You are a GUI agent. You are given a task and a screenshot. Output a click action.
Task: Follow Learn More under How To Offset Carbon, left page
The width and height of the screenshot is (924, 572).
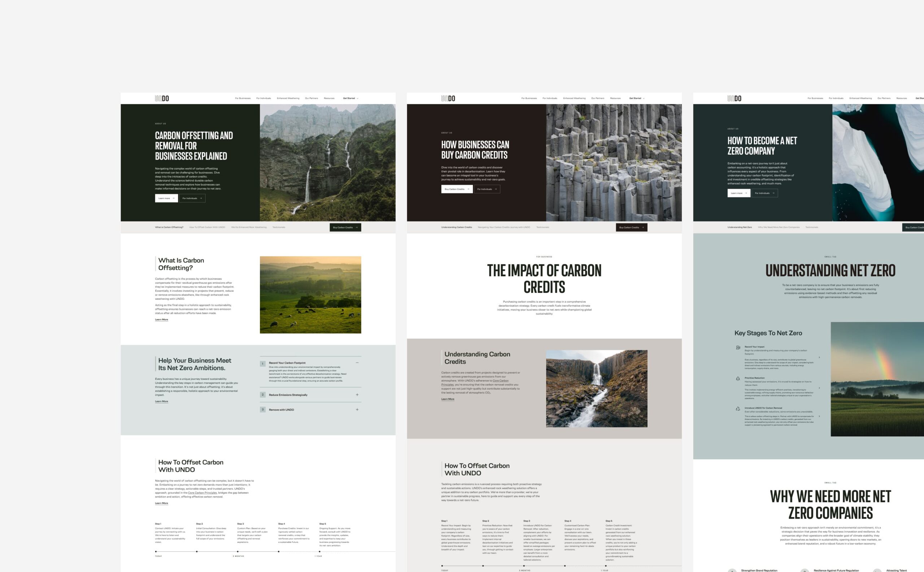click(162, 503)
